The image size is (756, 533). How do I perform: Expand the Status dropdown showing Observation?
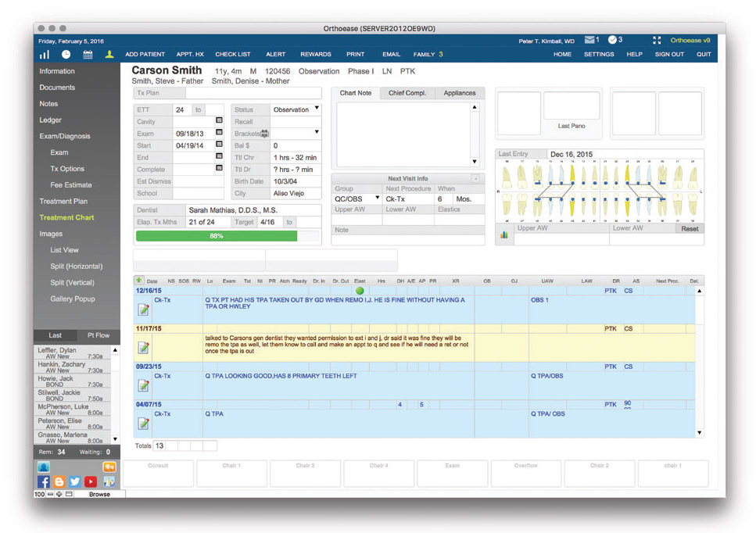click(x=317, y=110)
